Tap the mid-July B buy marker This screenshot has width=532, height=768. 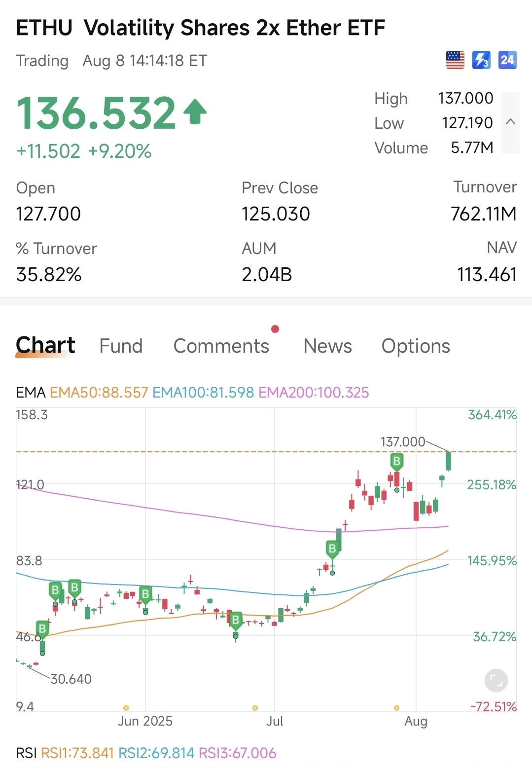click(332, 549)
